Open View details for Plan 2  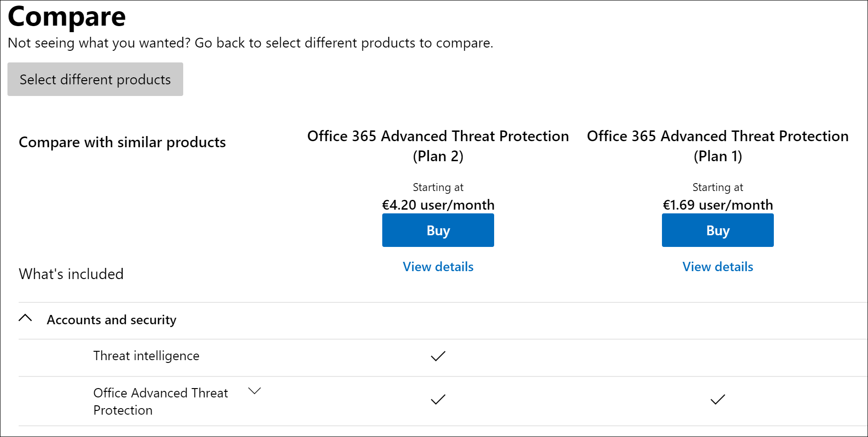pos(438,266)
